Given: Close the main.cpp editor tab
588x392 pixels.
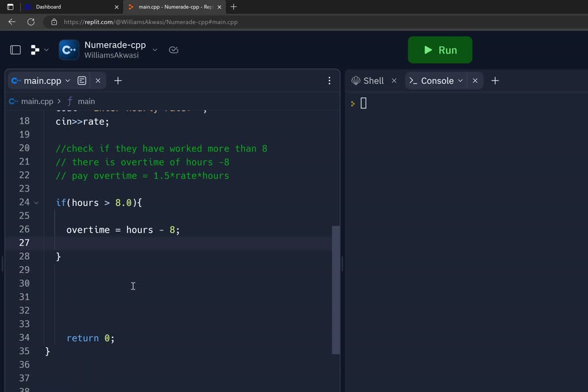Looking at the screenshot, I should [98, 81].
